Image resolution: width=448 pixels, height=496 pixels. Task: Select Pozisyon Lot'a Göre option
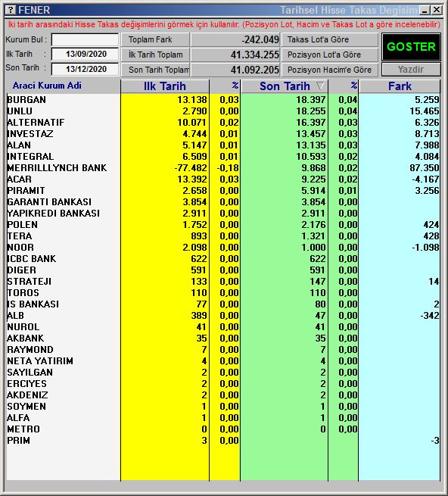click(x=330, y=55)
